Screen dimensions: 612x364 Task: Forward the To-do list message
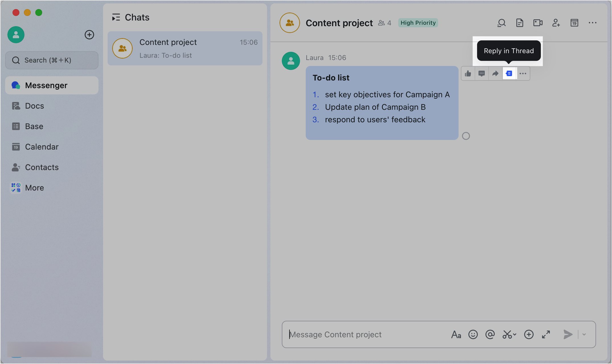pos(495,74)
